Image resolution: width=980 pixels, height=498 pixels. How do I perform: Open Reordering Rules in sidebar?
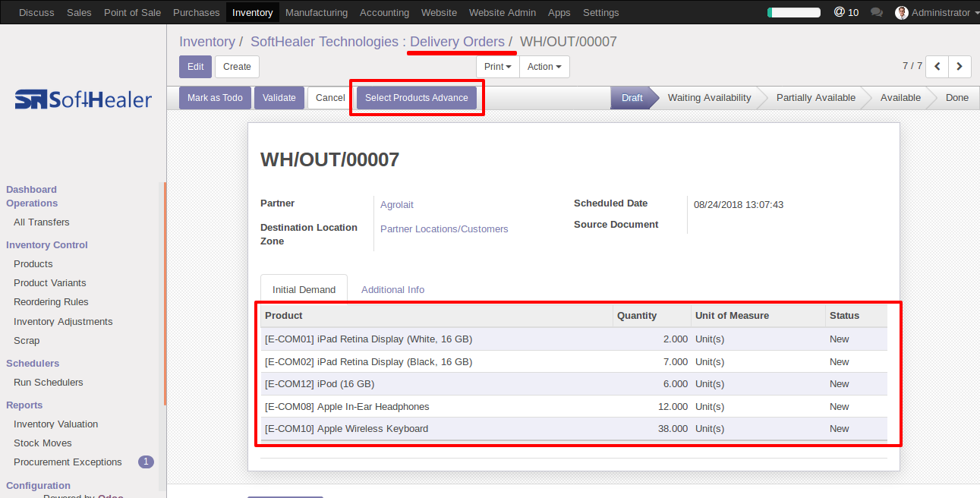click(x=51, y=302)
